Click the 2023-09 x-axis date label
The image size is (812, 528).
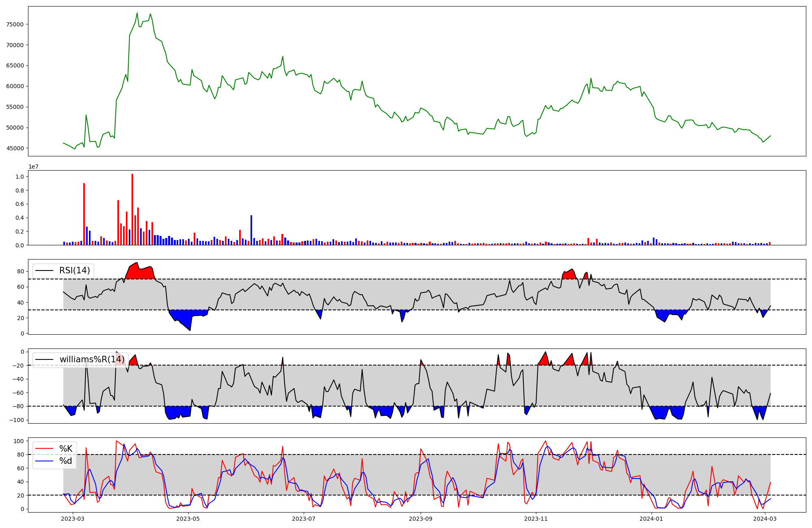click(x=421, y=519)
